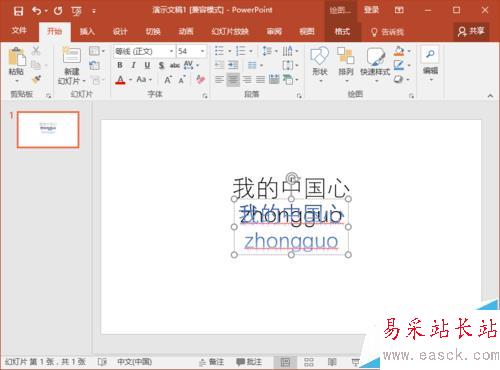Open the Design ribbon tab
500x370 pixels.
tap(120, 32)
